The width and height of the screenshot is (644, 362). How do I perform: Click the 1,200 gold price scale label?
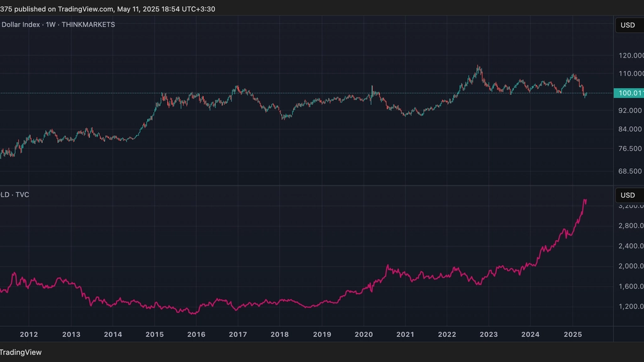coord(631,307)
